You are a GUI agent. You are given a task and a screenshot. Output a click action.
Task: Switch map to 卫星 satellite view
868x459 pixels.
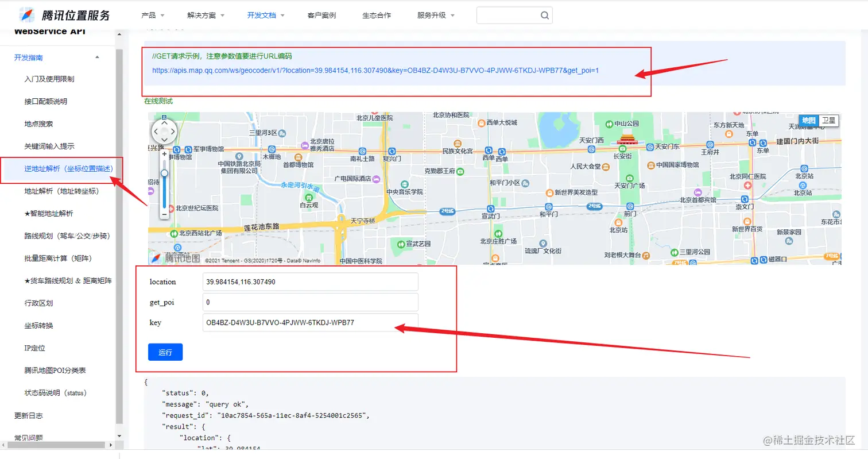[828, 120]
